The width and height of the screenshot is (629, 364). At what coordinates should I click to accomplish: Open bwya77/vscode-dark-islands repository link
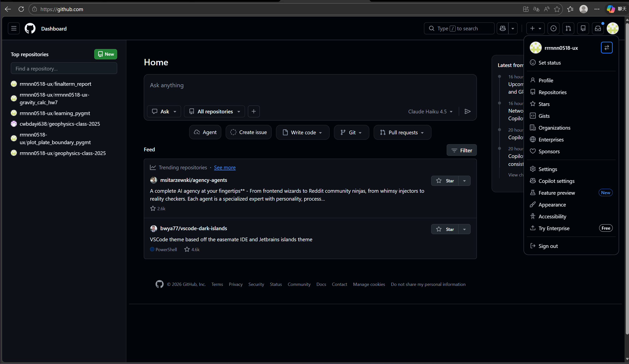[193, 228]
